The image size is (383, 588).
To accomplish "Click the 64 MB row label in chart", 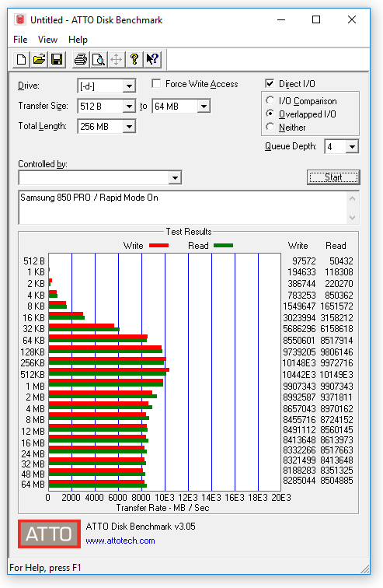I will pos(33,485).
